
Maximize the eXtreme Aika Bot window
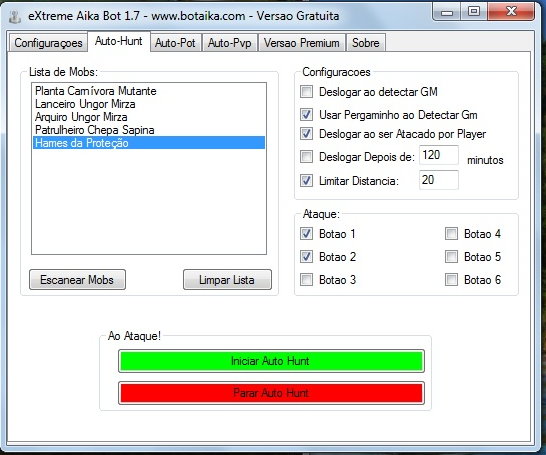(474, 12)
